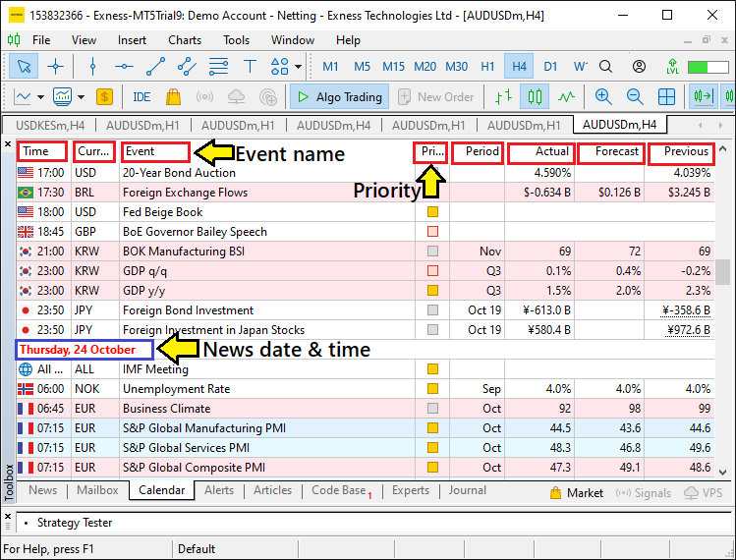Open the shapes objects dropdown arrow
The image size is (736, 560).
pyautogui.click(x=298, y=66)
